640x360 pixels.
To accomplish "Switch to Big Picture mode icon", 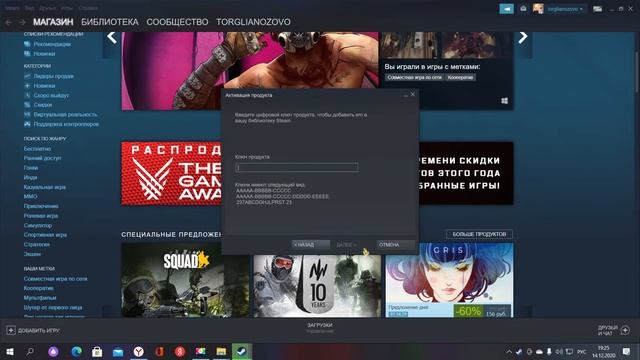I will tap(598, 9).
